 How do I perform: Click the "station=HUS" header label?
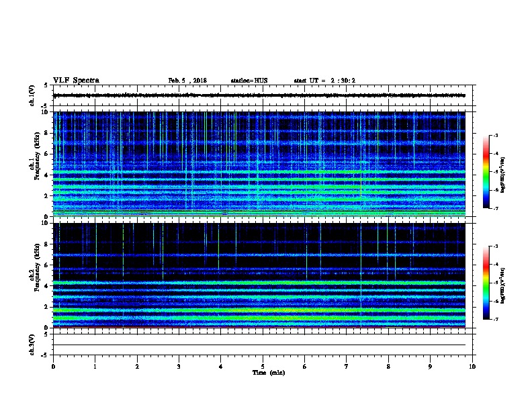point(249,81)
